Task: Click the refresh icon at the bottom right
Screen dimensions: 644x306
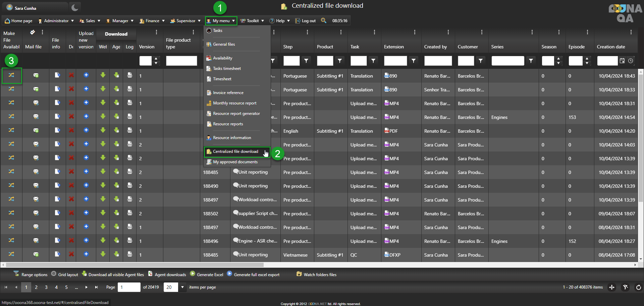Action: point(638,287)
